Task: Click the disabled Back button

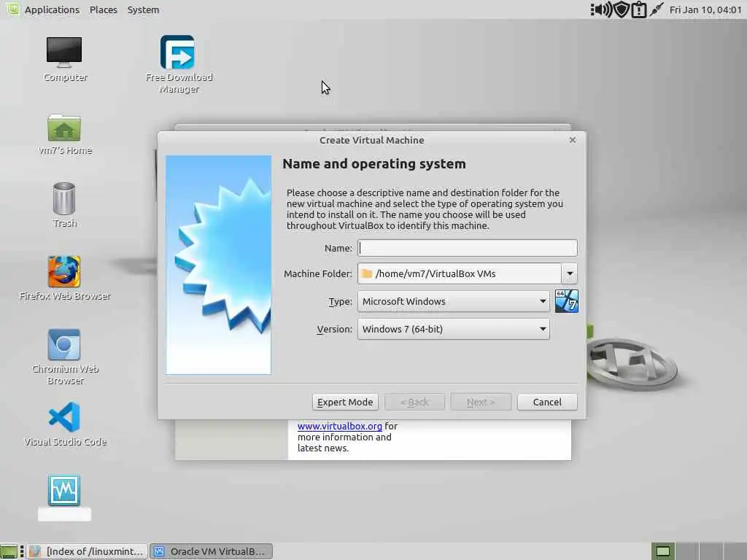Action: tap(414, 402)
